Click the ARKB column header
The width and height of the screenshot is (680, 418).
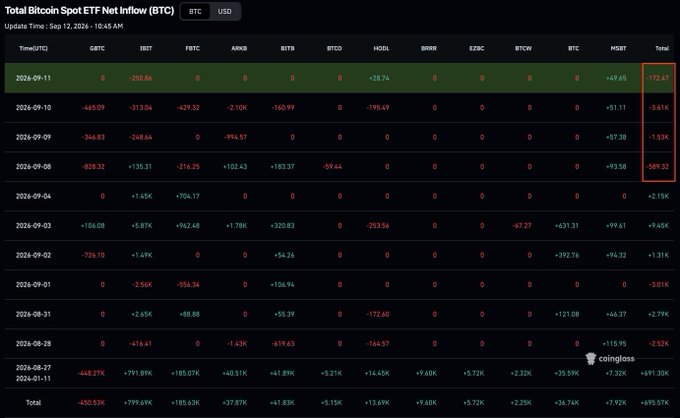[239, 48]
